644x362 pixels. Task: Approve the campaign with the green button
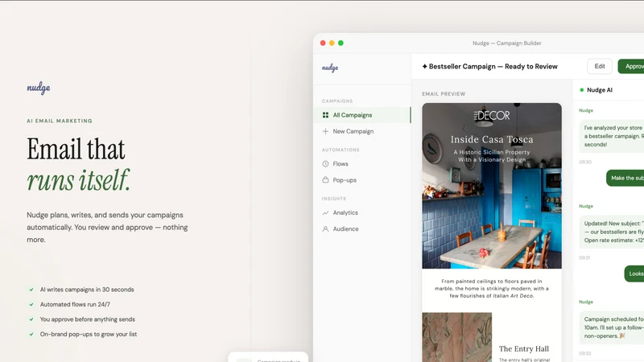tap(631, 67)
